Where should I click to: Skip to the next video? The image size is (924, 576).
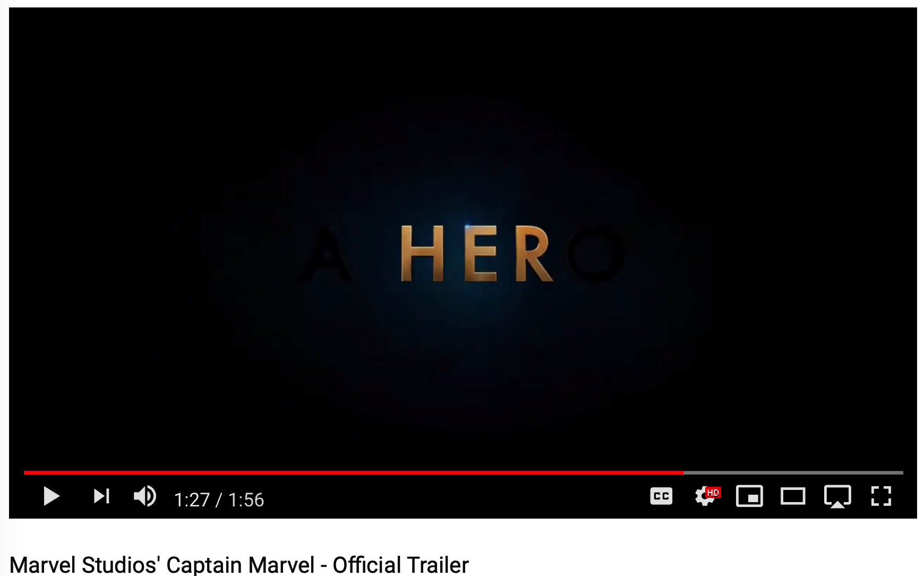(101, 496)
